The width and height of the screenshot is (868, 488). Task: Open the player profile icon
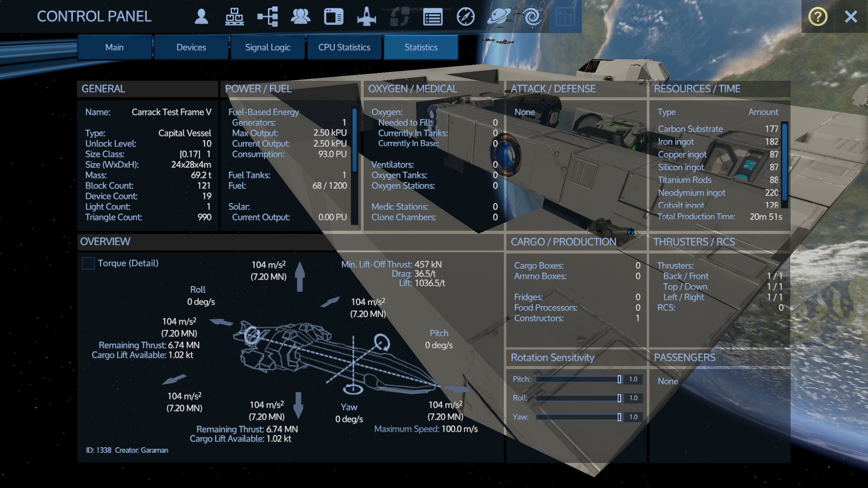tap(201, 17)
